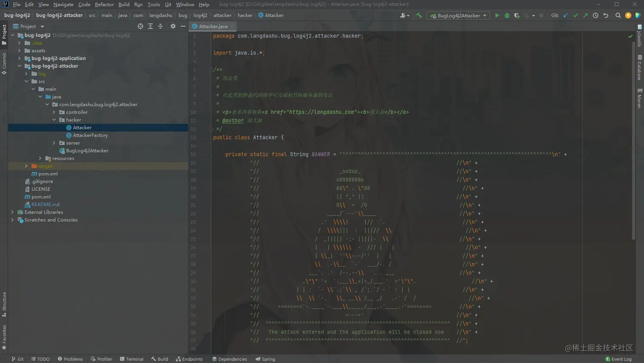Open the Tools menu

click(154, 4)
